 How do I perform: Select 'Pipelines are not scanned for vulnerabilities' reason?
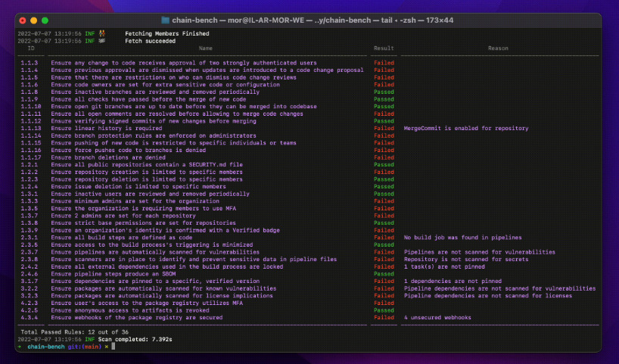(x=479, y=252)
